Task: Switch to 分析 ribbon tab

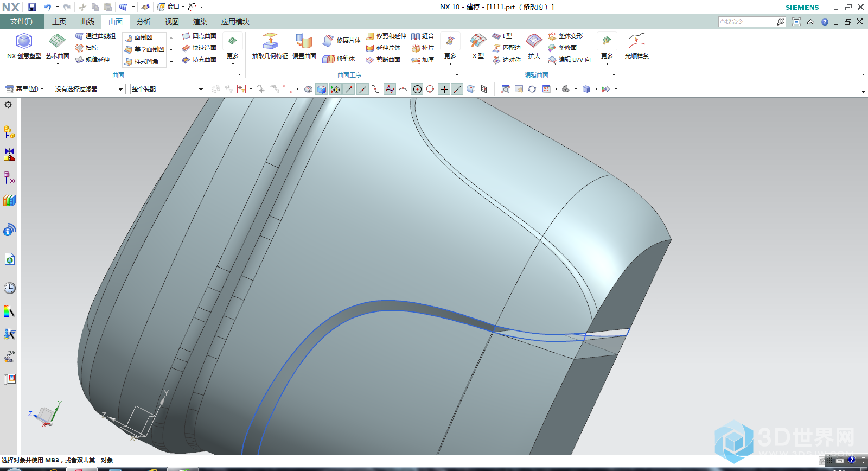Action: 144,22
